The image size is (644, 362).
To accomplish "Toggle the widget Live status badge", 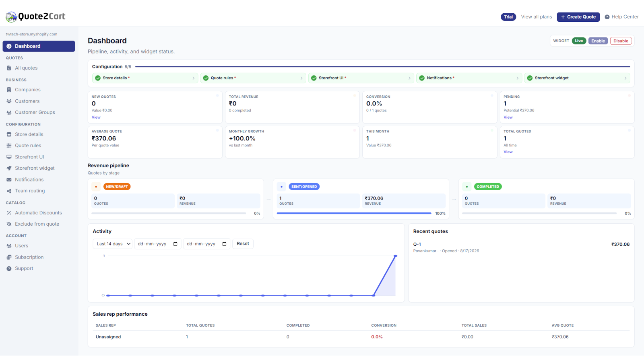I will click(579, 41).
